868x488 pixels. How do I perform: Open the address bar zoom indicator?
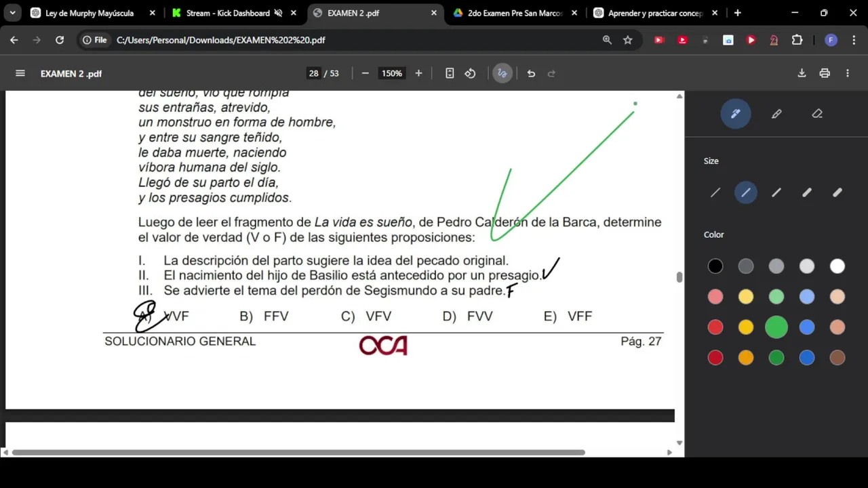607,40
